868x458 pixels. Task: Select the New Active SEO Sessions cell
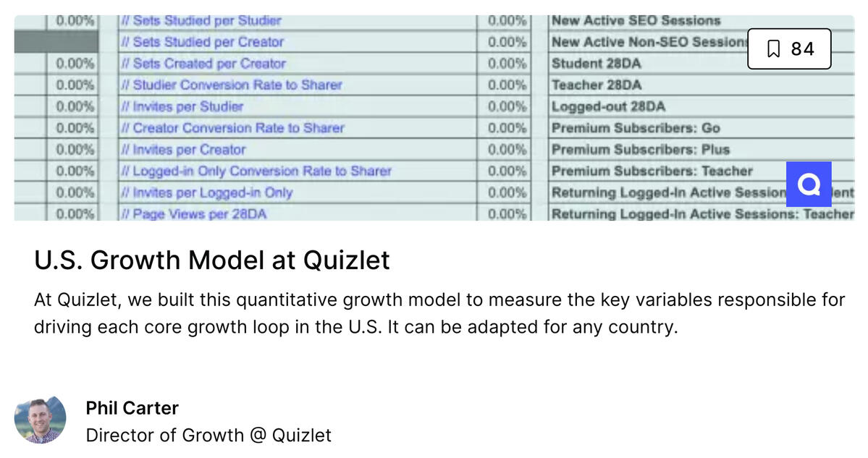coord(701,20)
